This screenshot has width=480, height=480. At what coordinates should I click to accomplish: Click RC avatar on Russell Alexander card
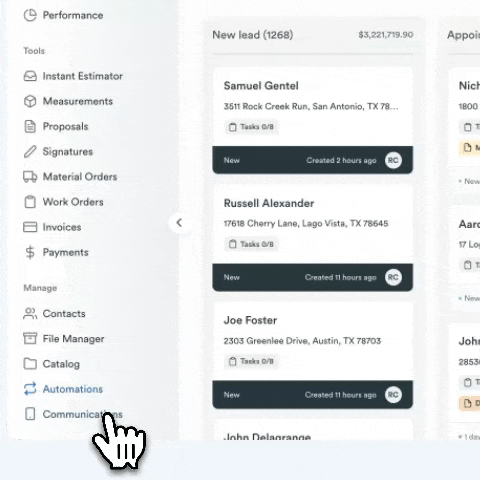[x=393, y=277]
